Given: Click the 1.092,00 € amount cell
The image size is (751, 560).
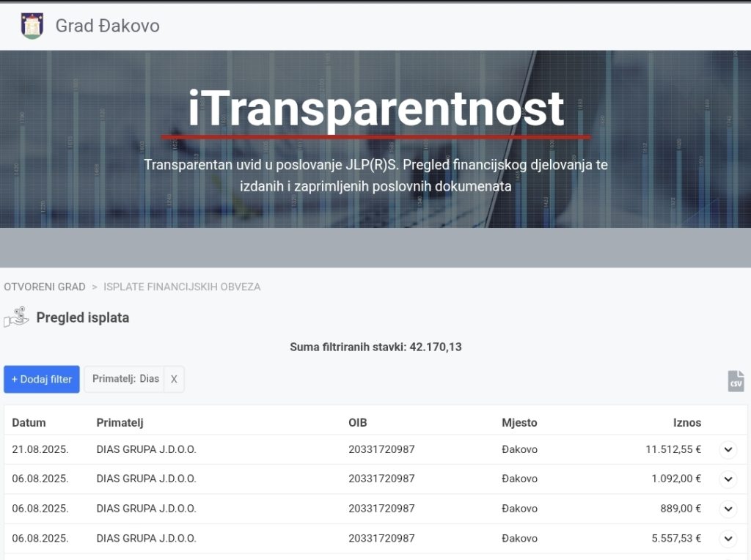Looking at the screenshot, I should tap(675, 479).
